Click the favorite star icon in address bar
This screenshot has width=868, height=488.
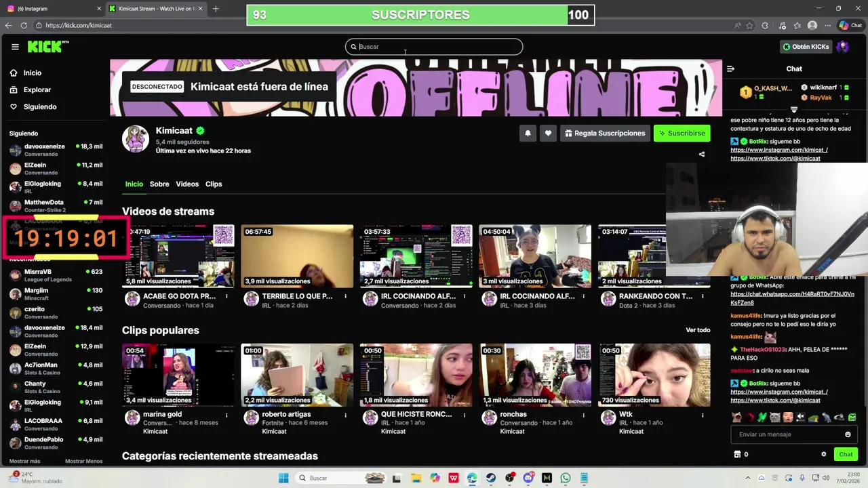pos(749,25)
